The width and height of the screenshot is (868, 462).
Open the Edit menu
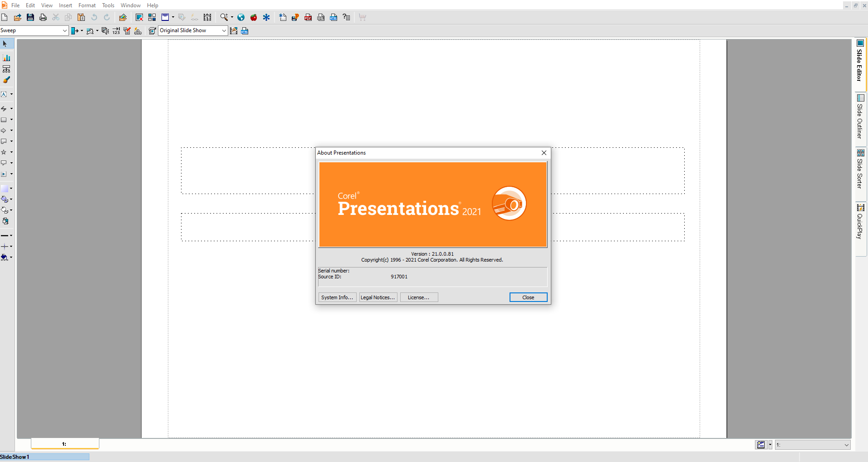(30, 5)
